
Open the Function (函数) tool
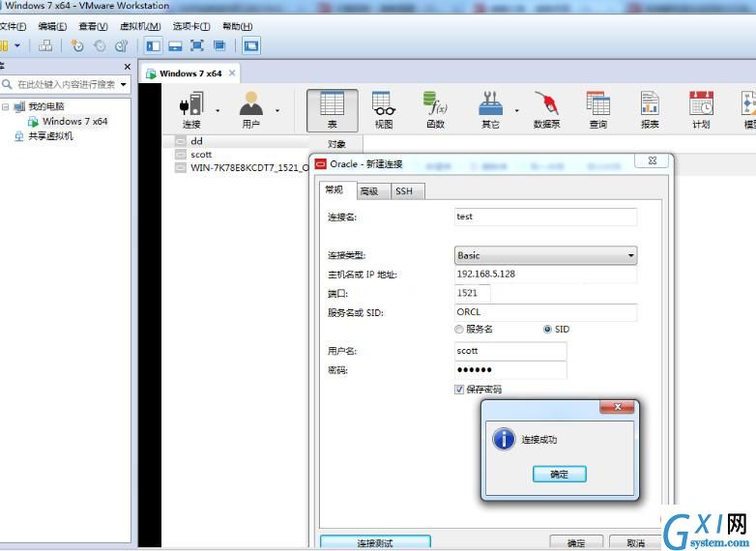tap(435, 110)
